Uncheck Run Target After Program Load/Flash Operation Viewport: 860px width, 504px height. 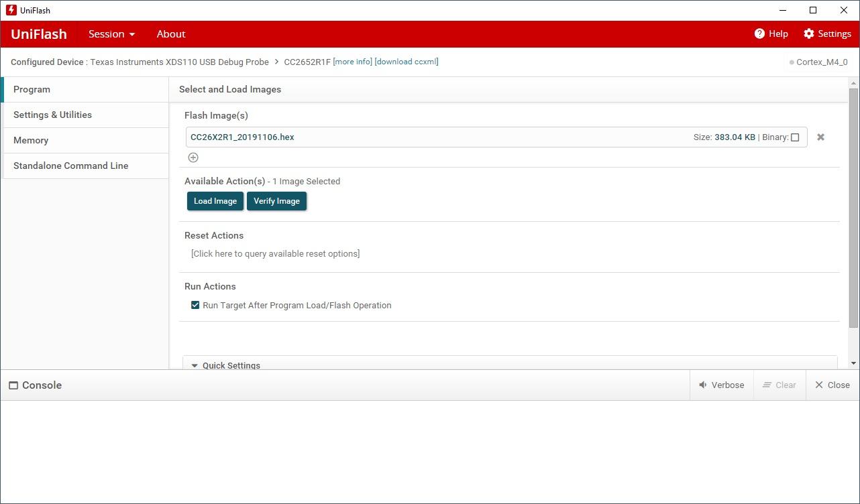pos(195,305)
